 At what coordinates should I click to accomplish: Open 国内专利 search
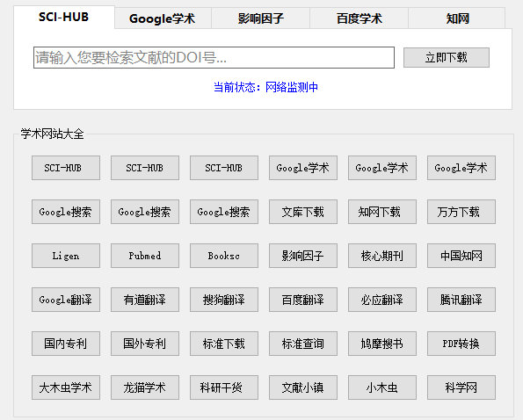(66, 344)
